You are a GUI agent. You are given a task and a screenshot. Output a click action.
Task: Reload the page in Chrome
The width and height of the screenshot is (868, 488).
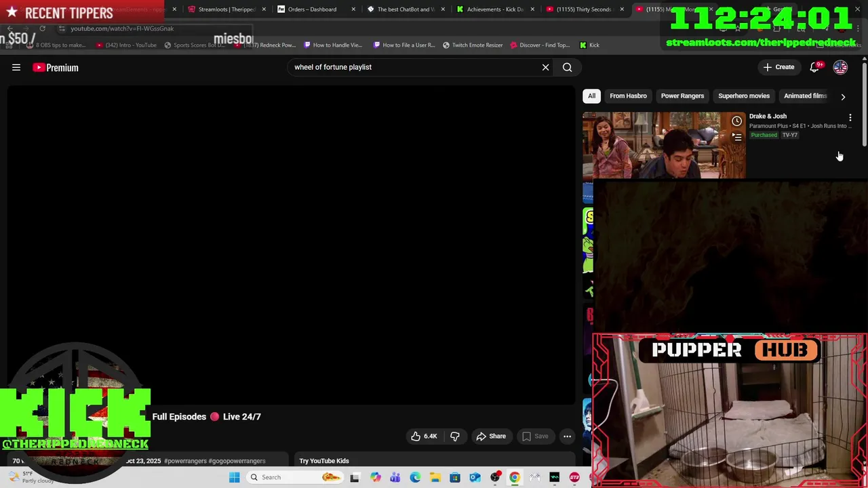click(x=42, y=28)
